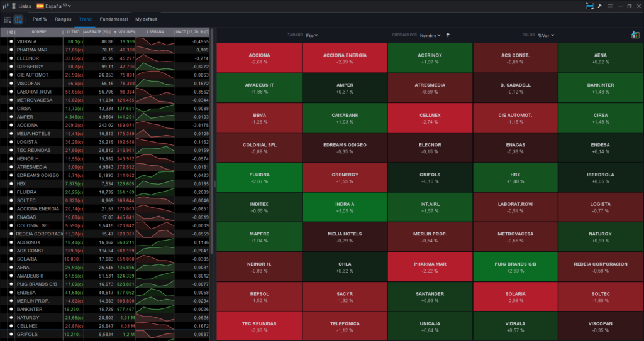This screenshot has height=341, width=644.
Task: Sort by the AVERAGE [20] column header
Action: 99,32
